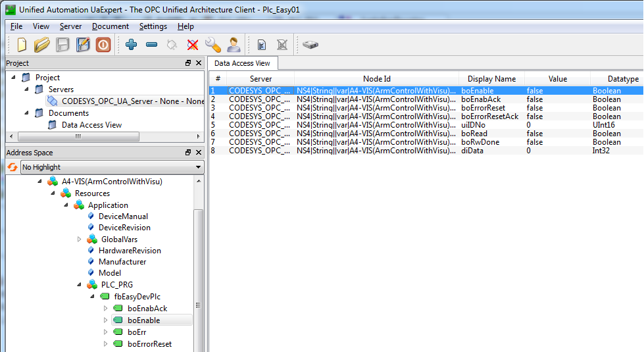
Task: Undock the Address Space panel
Action: coord(188,153)
